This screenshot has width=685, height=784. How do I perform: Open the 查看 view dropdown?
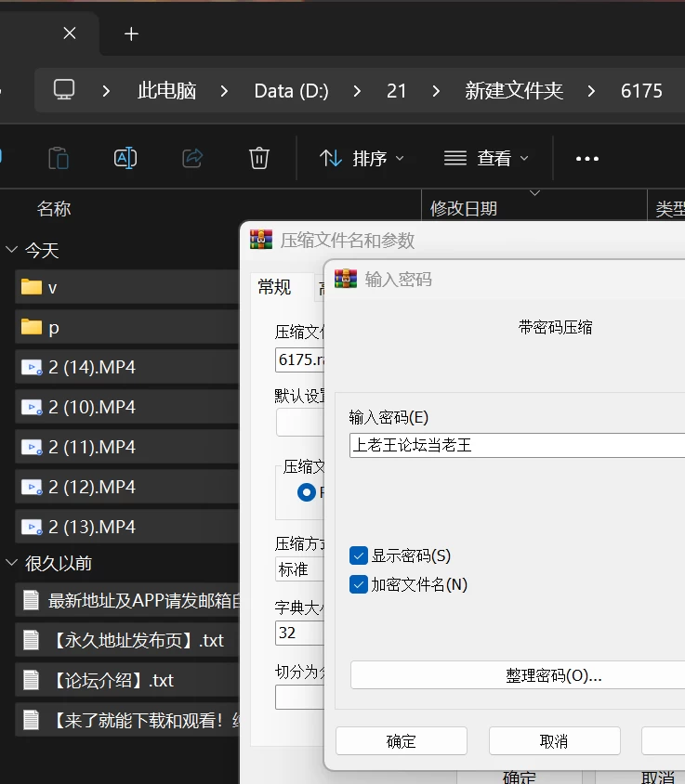coord(486,159)
